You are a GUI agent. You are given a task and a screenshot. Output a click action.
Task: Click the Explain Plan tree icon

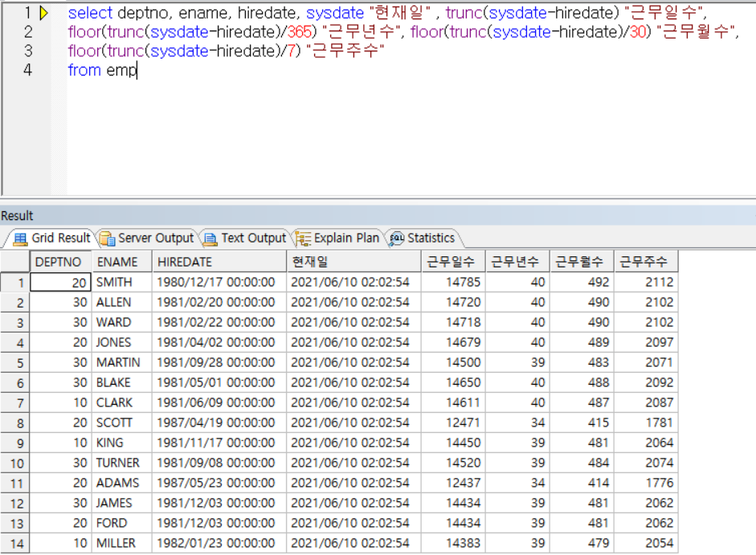[x=303, y=239]
